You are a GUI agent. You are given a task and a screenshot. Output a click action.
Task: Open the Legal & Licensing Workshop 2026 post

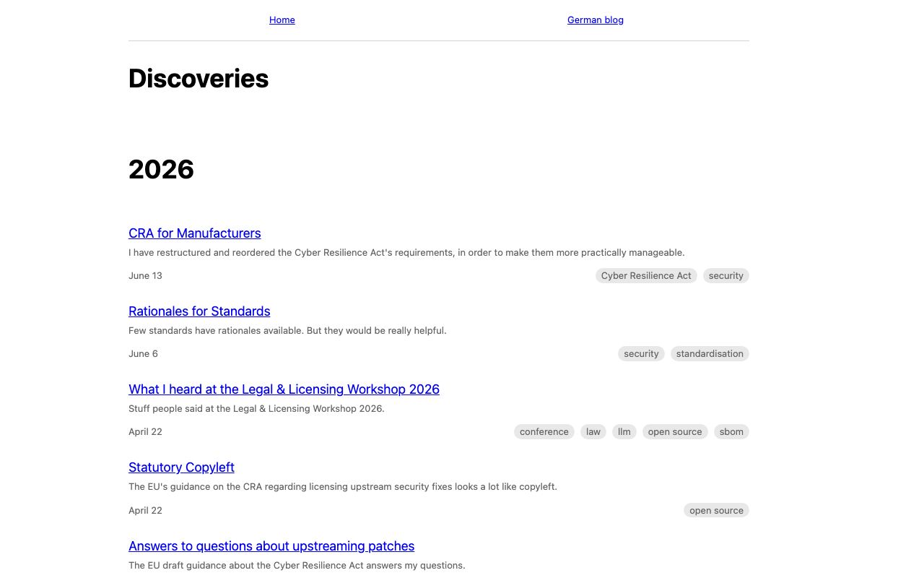[284, 389]
